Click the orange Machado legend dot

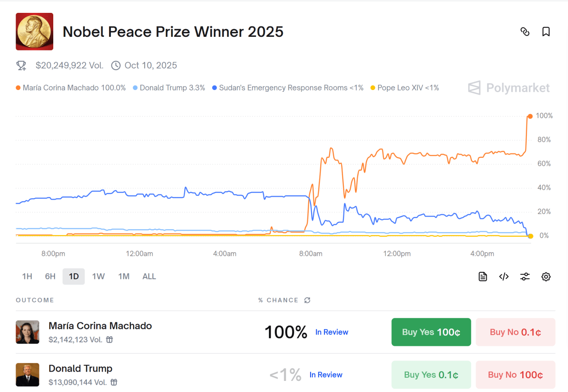click(18, 88)
